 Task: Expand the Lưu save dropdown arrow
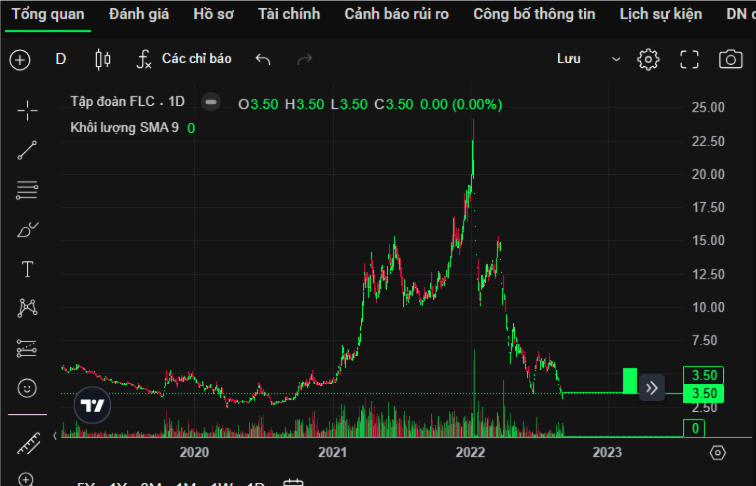[616, 59]
